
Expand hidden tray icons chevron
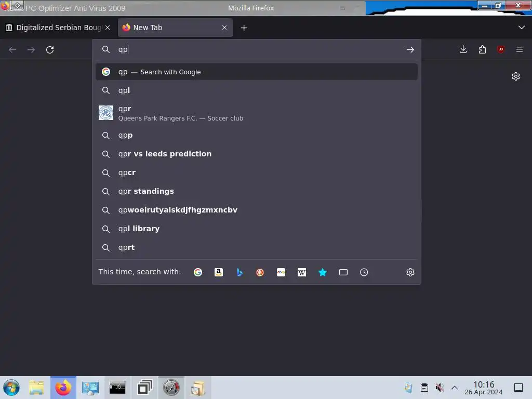pos(455,388)
